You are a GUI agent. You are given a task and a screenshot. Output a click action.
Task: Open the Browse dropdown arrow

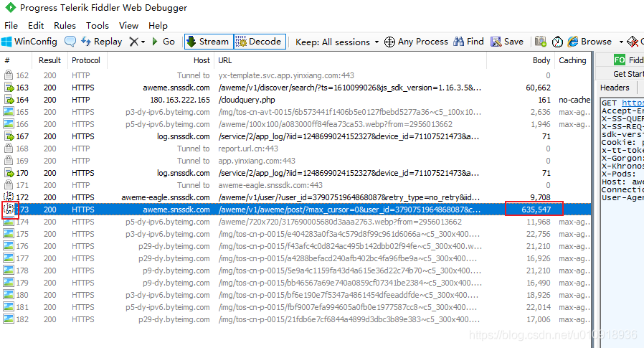tap(621, 42)
